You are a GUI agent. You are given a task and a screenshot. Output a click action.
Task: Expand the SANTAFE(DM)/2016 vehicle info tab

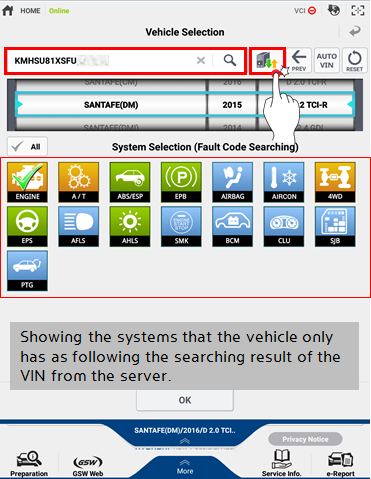tap(185, 434)
